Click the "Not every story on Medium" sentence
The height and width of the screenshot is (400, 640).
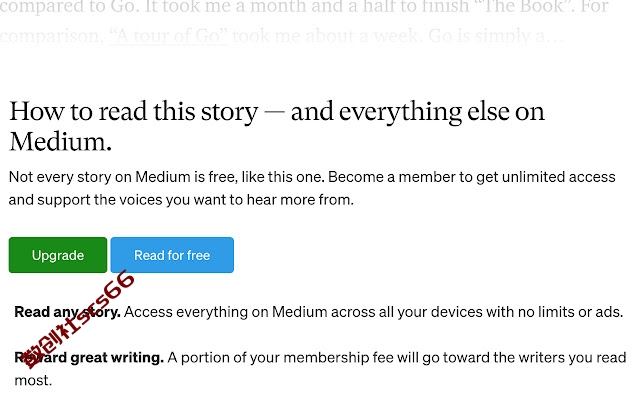(x=167, y=177)
